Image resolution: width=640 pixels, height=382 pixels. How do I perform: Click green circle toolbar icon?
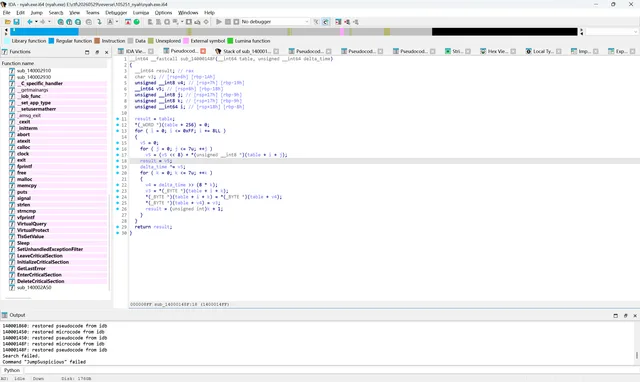click(137, 22)
